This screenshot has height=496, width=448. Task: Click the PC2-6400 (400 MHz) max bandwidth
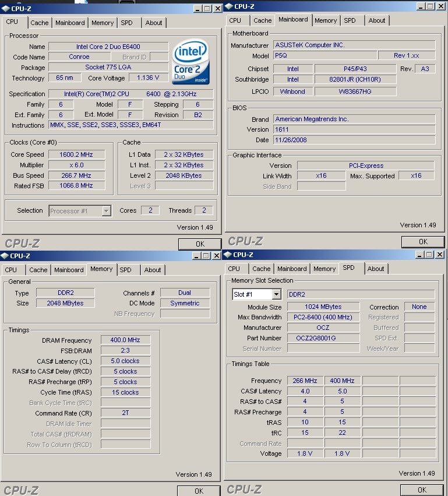(323, 317)
